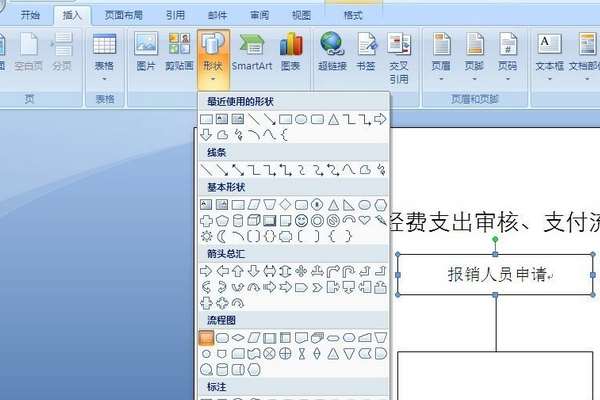Image resolution: width=600 pixels, height=400 pixels.
Task: Select the U-turn arrow shape
Action: pyautogui.click(x=349, y=271)
